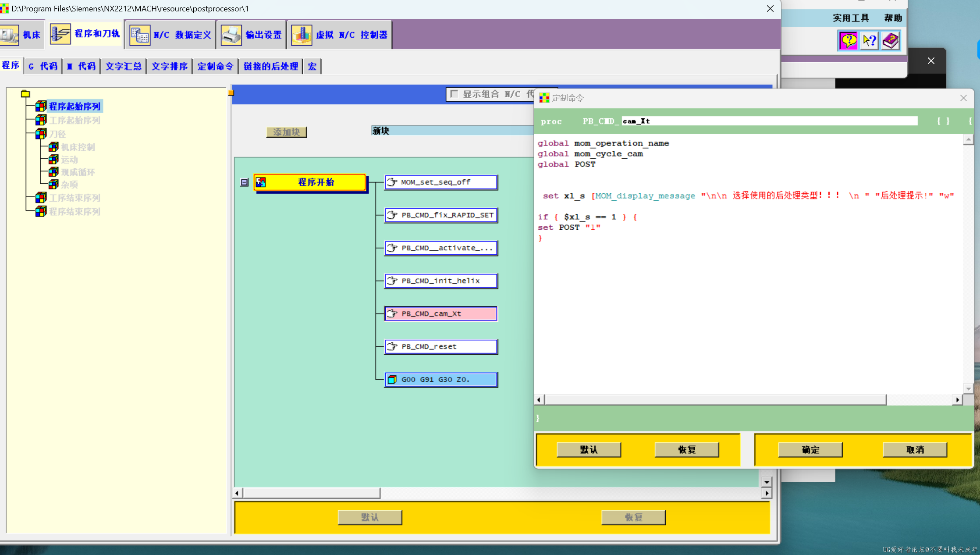The height and width of the screenshot is (555, 980).
Task: Click the code editor scroll-up arrow
Action: point(968,139)
